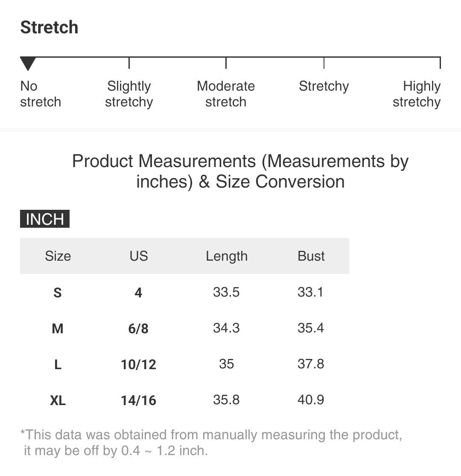Click the Length column header
The width and height of the screenshot is (461, 476).
227,256
